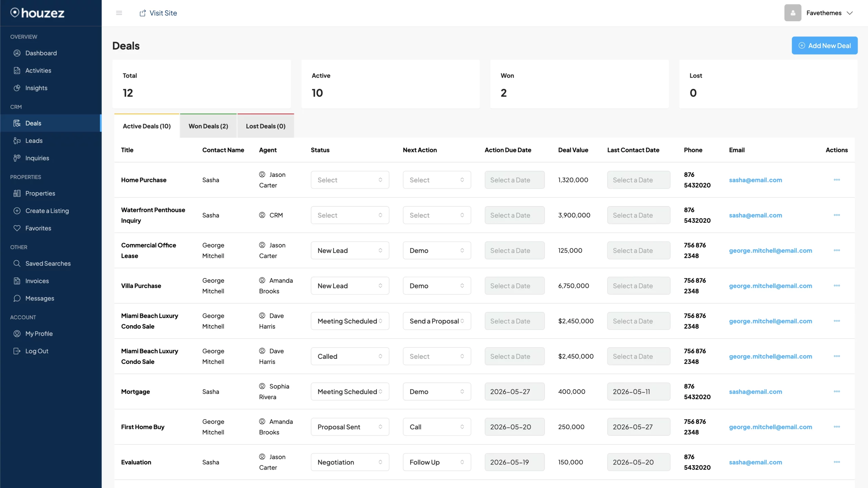Open Proposal Sent status dropdown
Image resolution: width=868 pixels, height=488 pixels.
coord(350,427)
